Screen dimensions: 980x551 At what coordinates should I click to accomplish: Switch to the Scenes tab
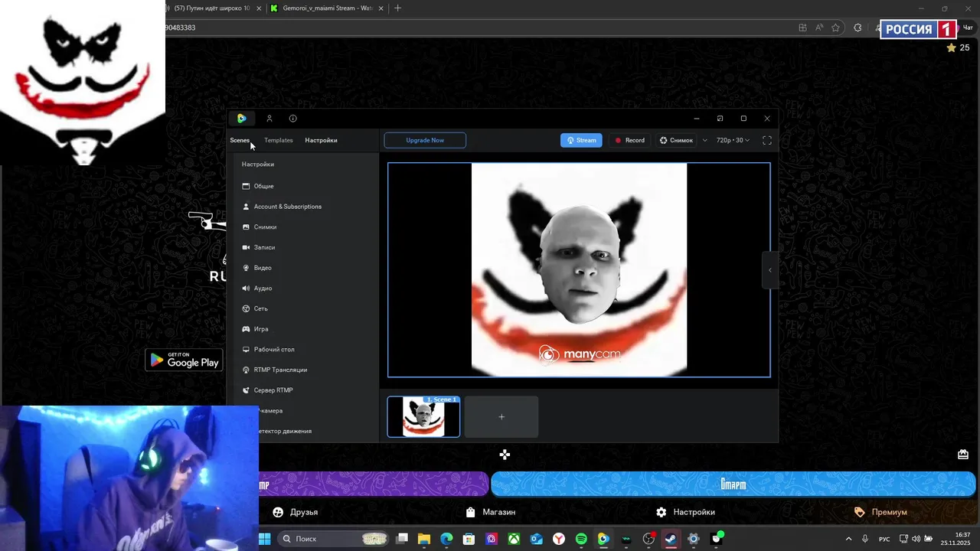click(240, 140)
